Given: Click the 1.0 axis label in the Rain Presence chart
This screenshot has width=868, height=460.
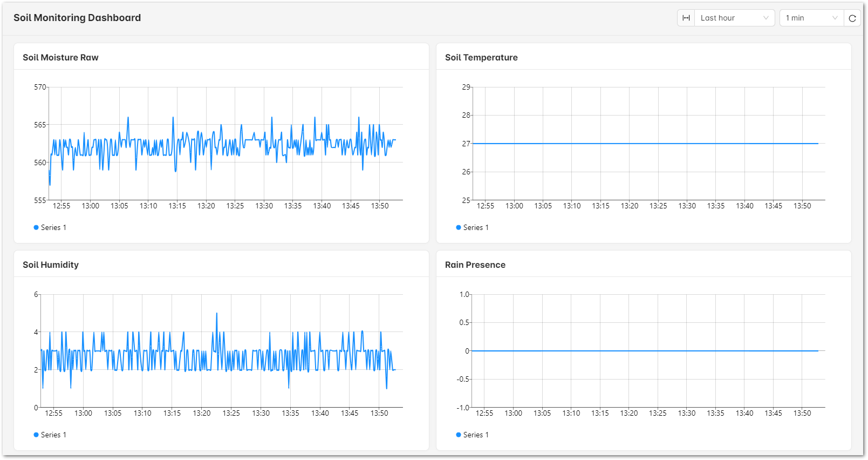Looking at the screenshot, I should 464,294.
